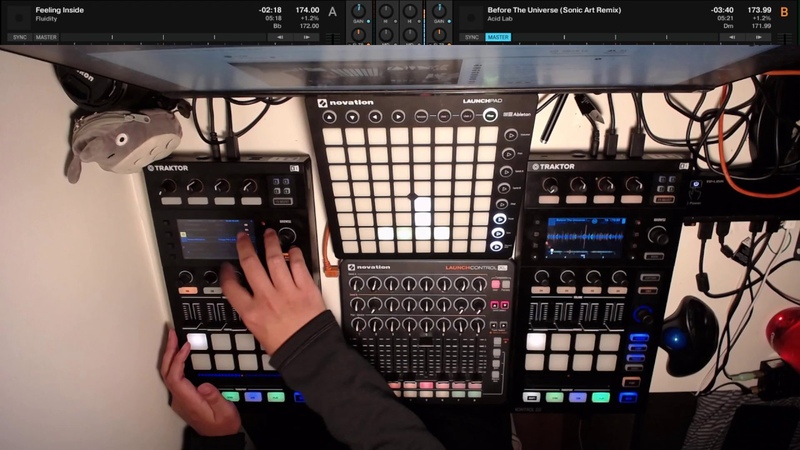Enable SYNC on deck A
Image resolution: width=800 pixels, height=450 pixels.
click(x=20, y=37)
